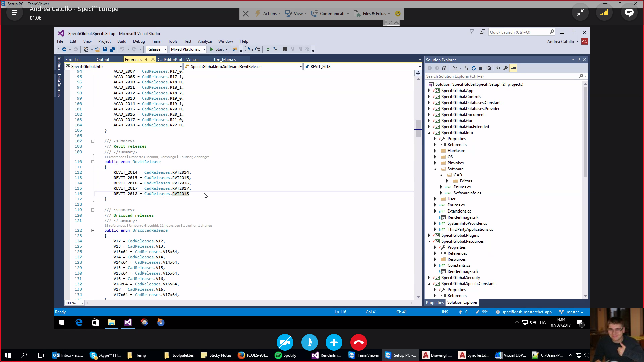Click the Comment selected lines icon

[x=268, y=49]
